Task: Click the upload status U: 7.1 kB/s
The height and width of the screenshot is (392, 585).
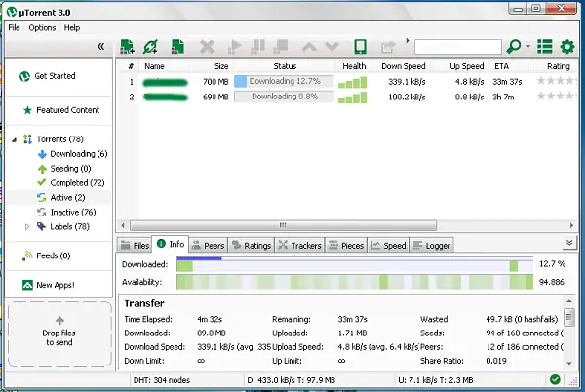Action: pos(436,380)
